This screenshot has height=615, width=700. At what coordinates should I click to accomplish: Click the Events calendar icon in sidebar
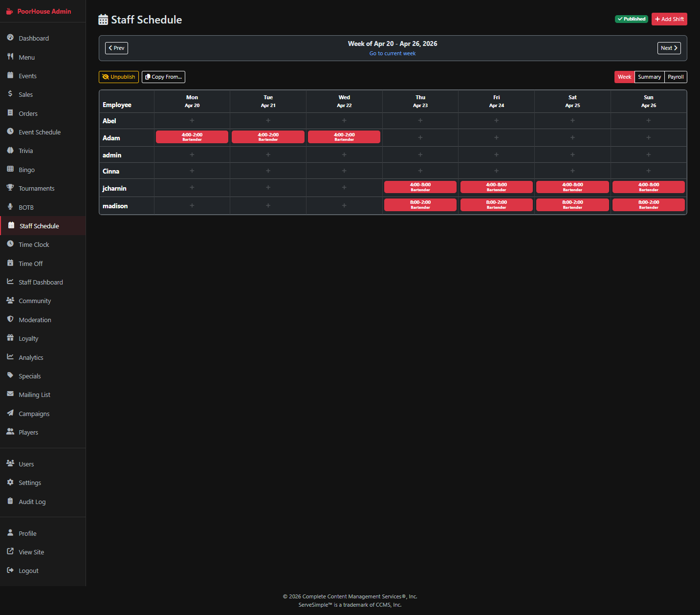pos(10,75)
